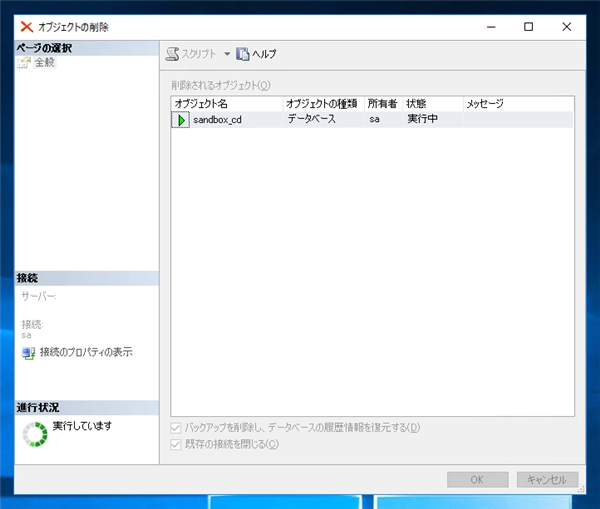Image resolution: width=600 pixels, height=509 pixels.
Task: Click the connection properties computer icon
Action: click(28, 353)
